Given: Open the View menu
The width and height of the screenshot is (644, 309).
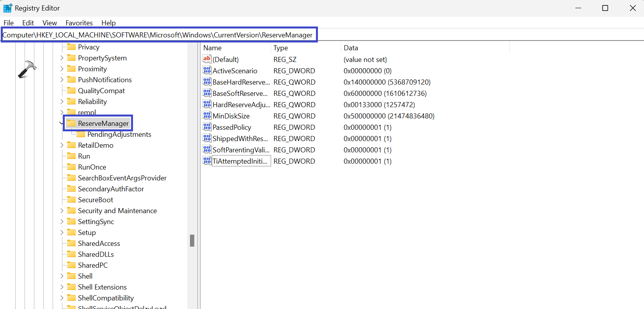Looking at the screenshot, I should point(50,23).
